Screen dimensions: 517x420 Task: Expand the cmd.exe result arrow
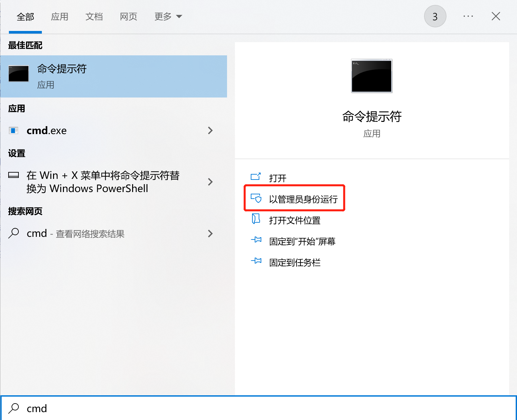point(210,130)
